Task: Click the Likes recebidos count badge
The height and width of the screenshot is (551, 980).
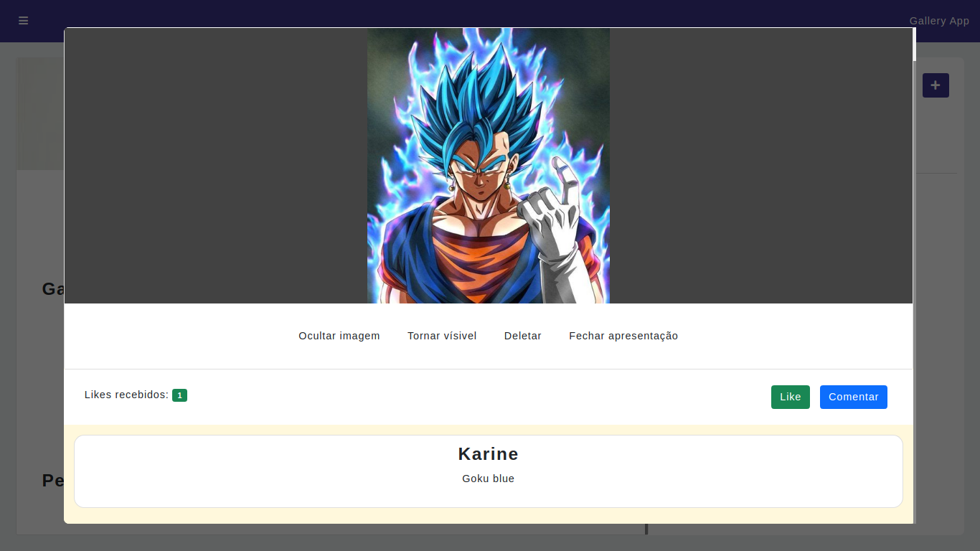Action: (x=179, y=395)
